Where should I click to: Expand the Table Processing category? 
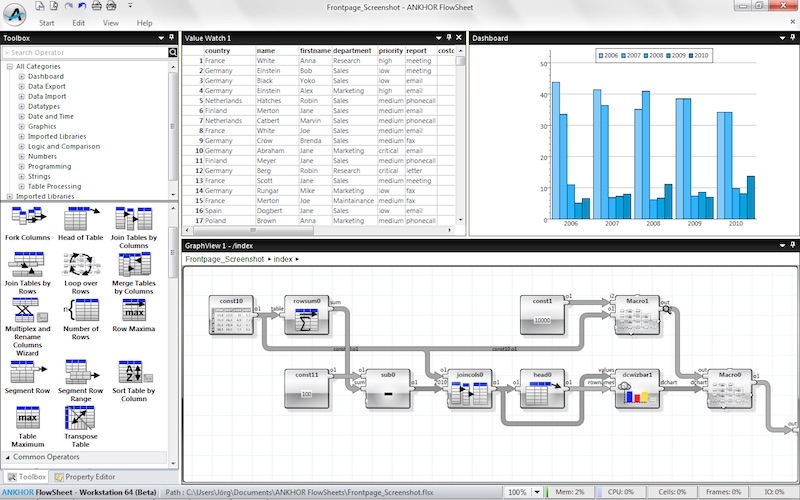pyautogui.click(x=21, y=186)
